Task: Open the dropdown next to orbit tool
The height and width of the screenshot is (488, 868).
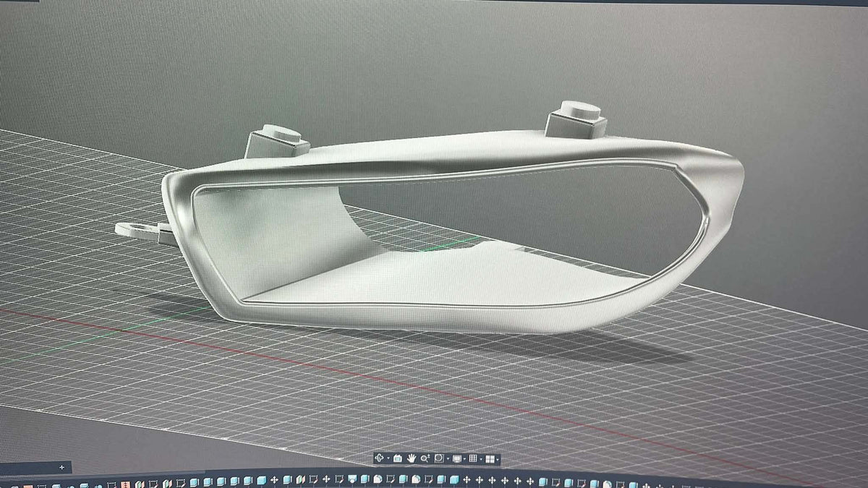Action: point(388,458)
